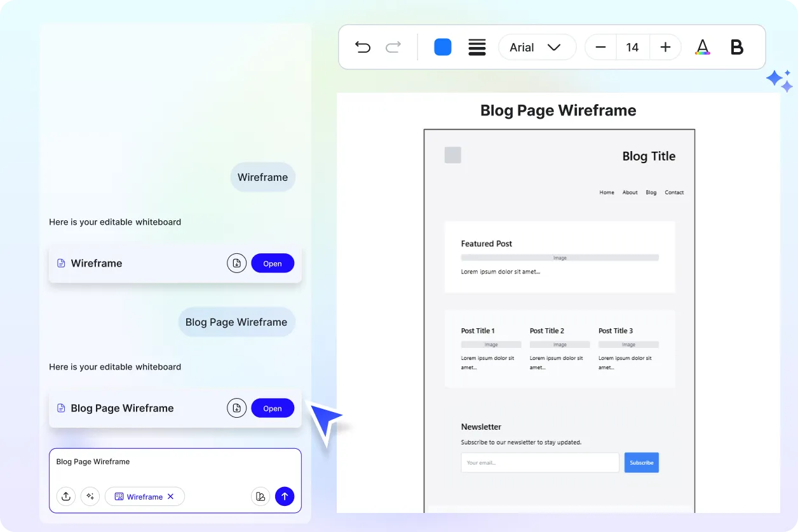798x532 pixels.
Task: Click the font size value 14
Action: (632, 47)
